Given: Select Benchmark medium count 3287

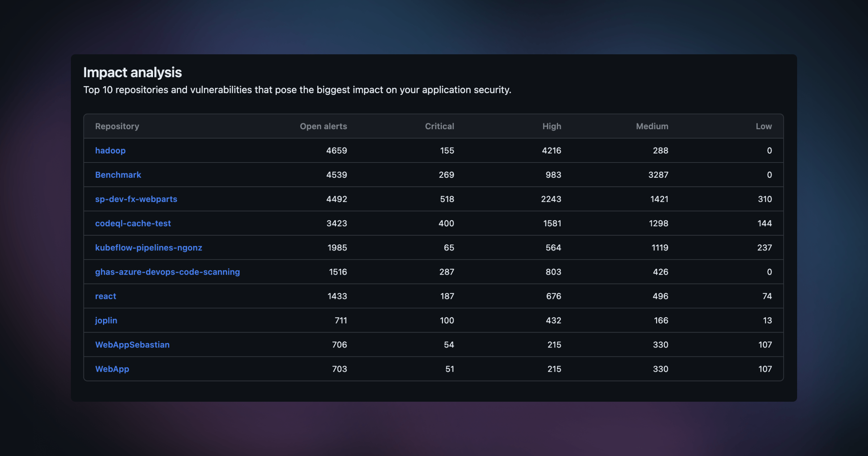Looking at the screenshot, I should coord(658,175).
